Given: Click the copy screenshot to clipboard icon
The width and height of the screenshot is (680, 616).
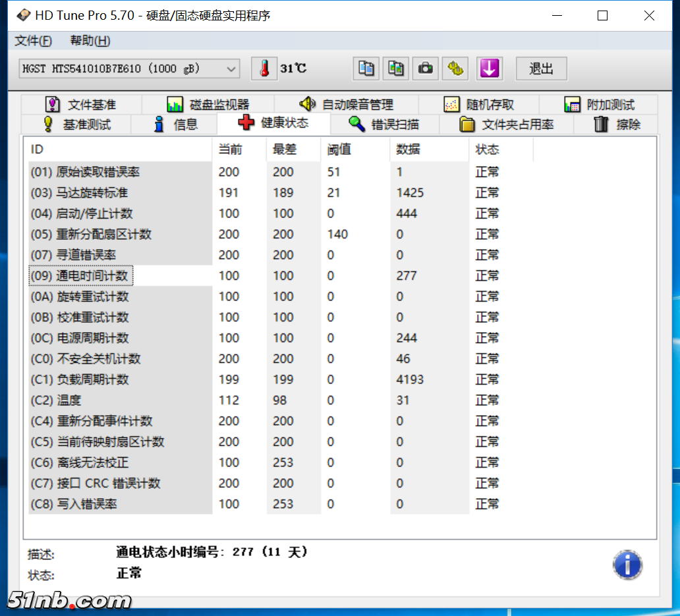Looking at the screenshot, I should [395, 69].
